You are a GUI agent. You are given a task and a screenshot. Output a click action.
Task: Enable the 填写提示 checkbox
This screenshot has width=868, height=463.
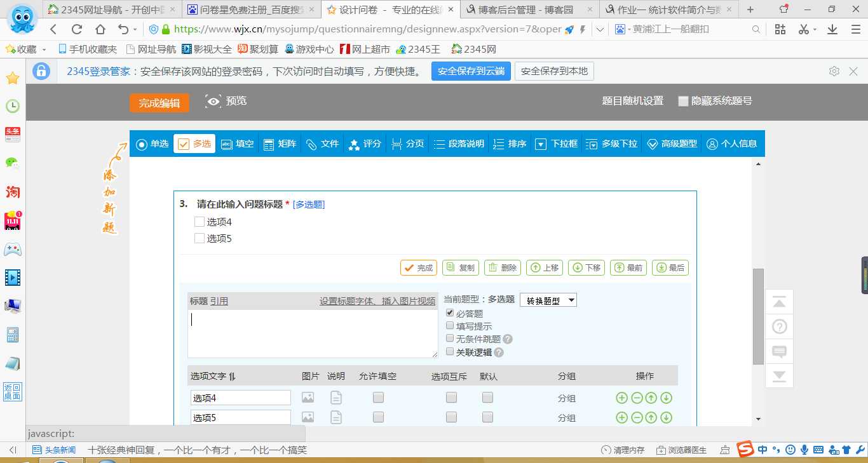(x=450, y=326)
